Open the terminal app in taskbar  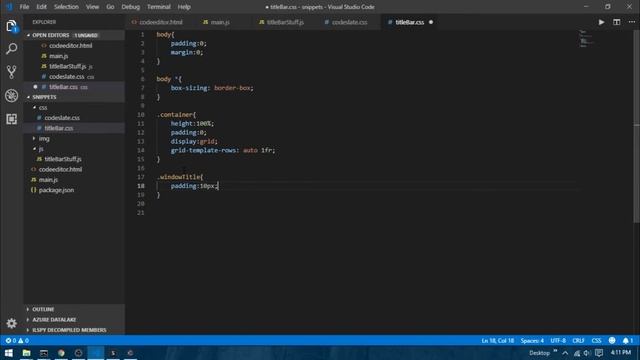[x=44, y=353]
